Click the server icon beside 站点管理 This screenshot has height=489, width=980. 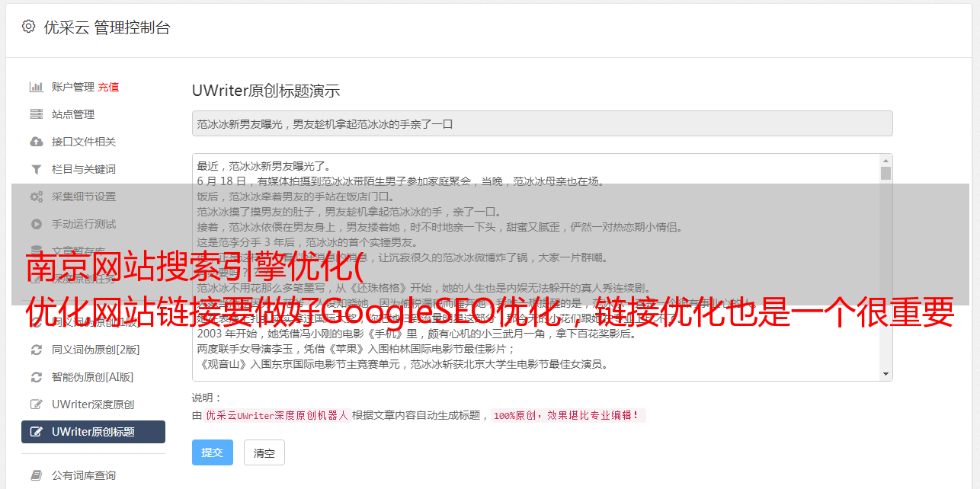click(36, 114)
